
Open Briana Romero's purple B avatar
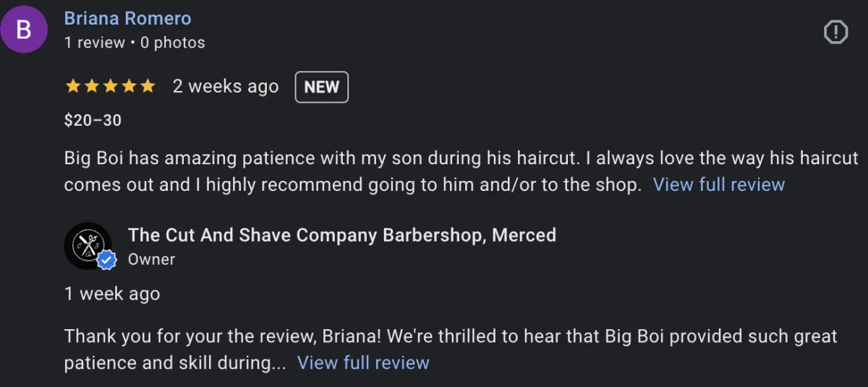[x=24, y=30]
